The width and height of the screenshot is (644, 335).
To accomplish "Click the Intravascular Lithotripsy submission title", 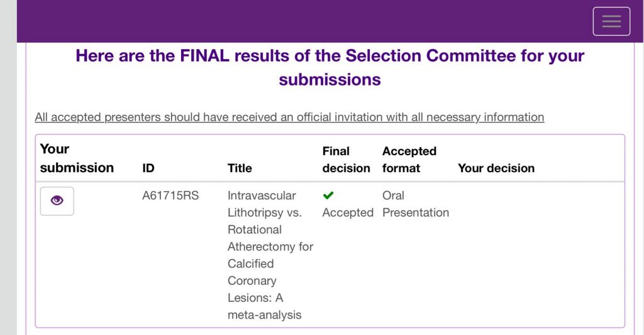I will [270, 255].
